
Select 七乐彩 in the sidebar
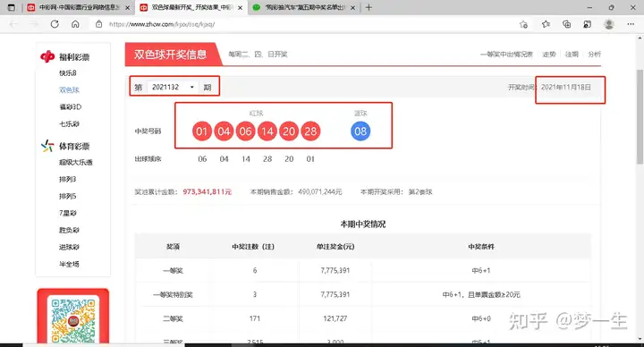pyautogui.click(x=69, y=123)
